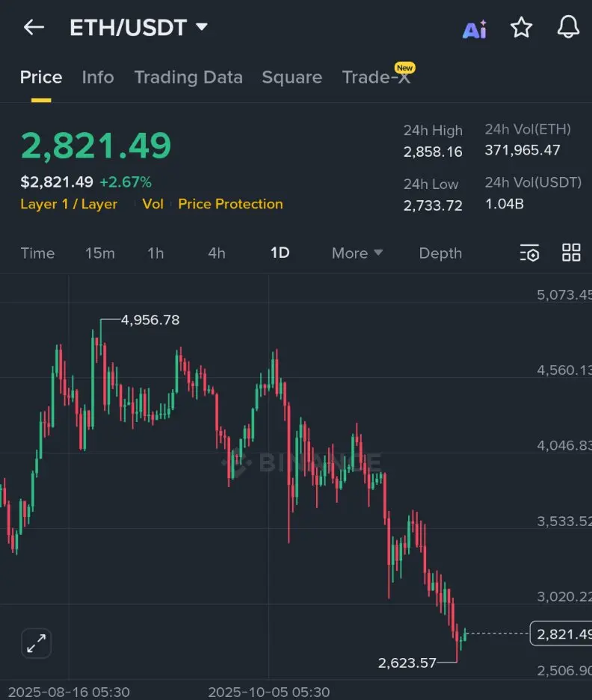The width and height of the screenshot is (592, 700).
Task: Switch to the Square tab
Action: [x=292, y=77]
